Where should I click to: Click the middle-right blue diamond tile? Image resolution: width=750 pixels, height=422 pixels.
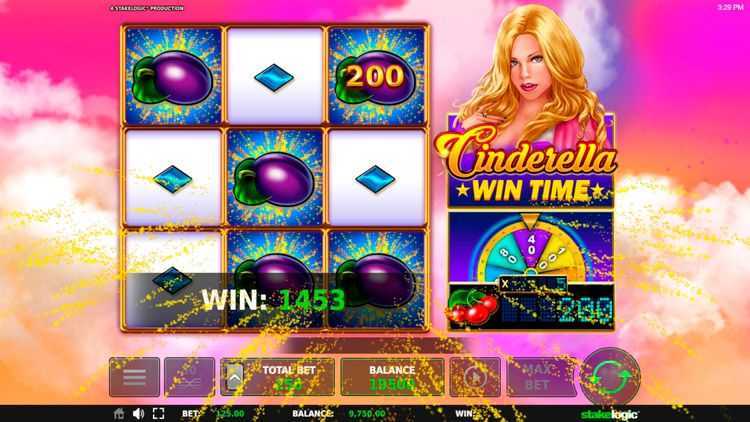[376, 178]
